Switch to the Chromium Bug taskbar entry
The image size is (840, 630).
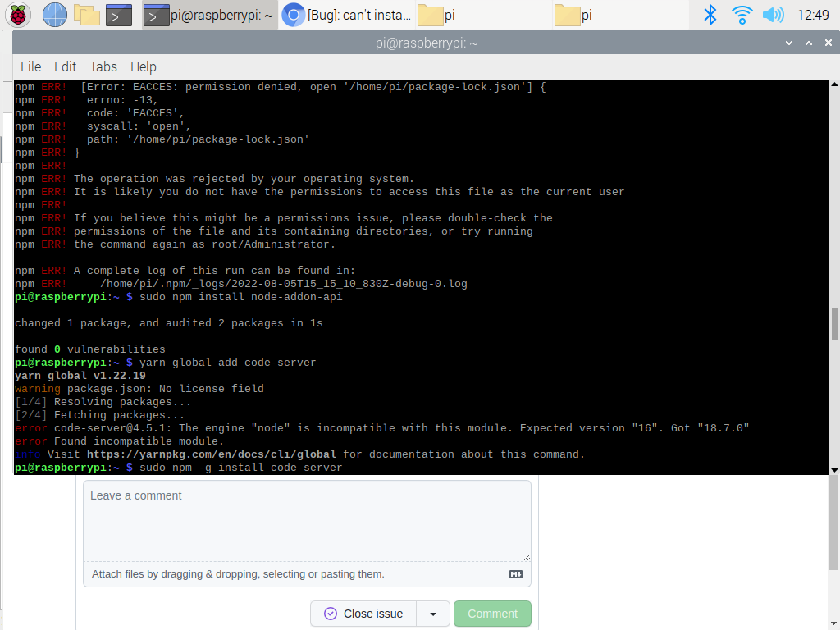coord(347,15)
